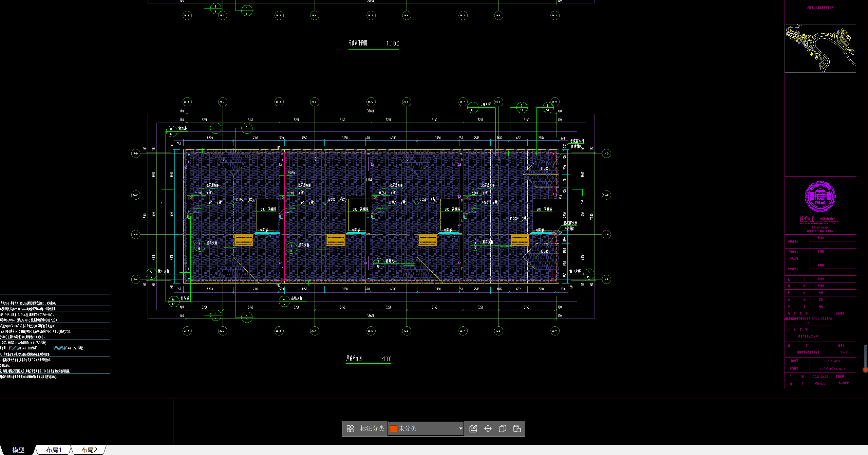The image size is (868, 455).
Task: Click the copy annotation icon
Action: click(502, 429)
